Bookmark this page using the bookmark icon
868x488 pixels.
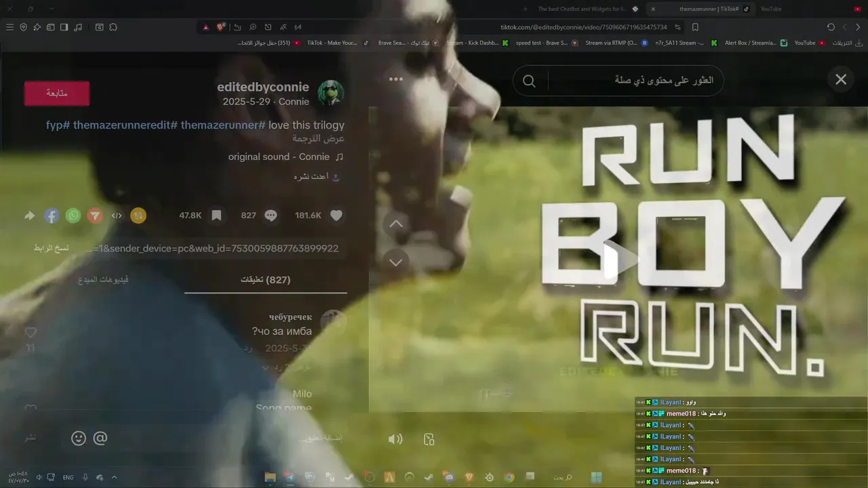pos(695,27)
